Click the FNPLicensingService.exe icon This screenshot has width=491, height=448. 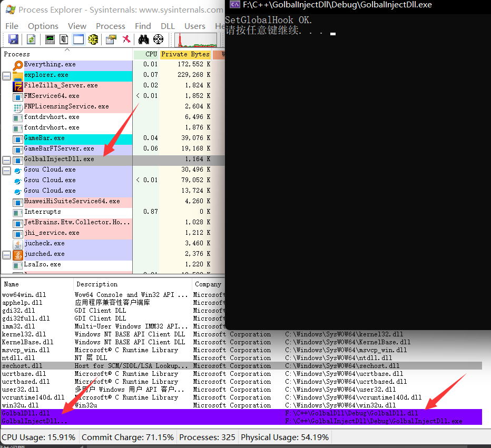pos(18,107)
